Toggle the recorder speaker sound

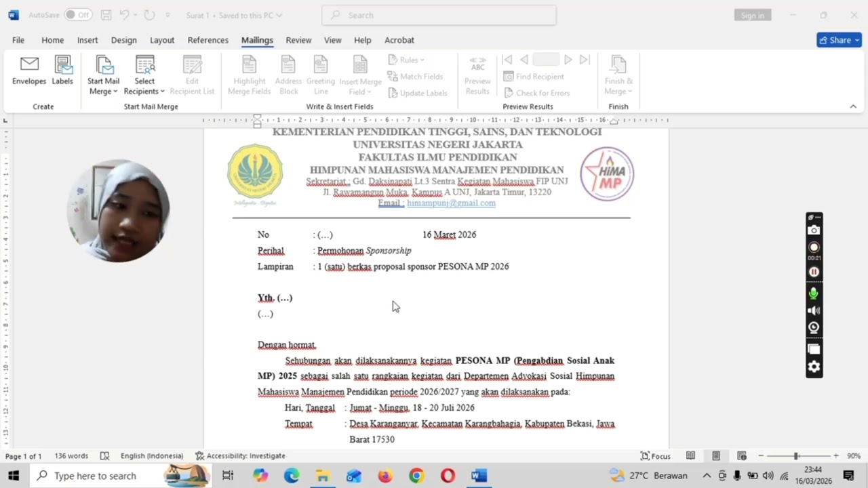pos(814,310)
